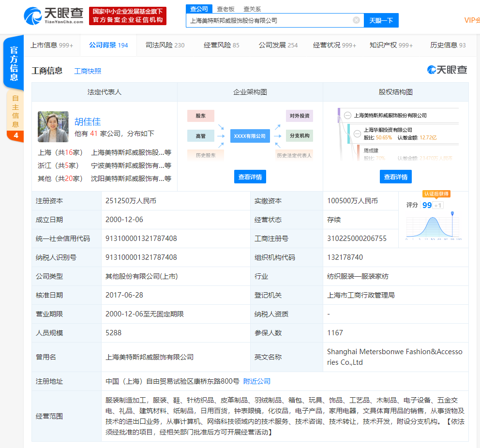Click the 分支机构 node in structure chart
The image size is (480, 448).
click(x=299, y=136)
